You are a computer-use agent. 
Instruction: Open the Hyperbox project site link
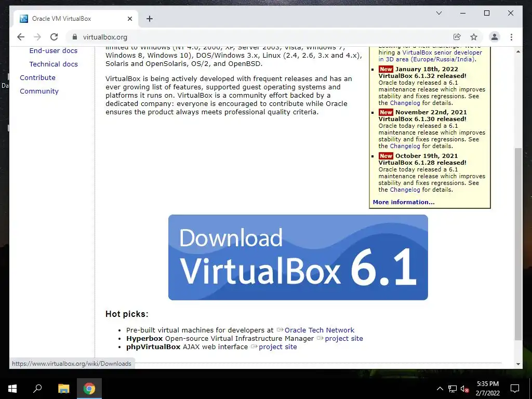[344, 339]
